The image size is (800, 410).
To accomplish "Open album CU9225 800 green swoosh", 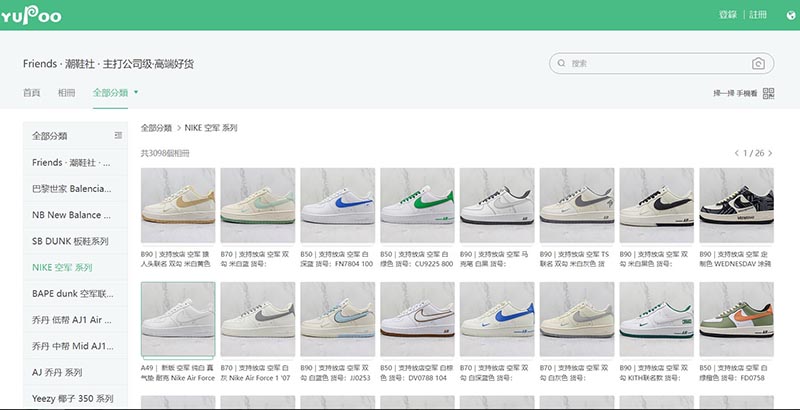I will [417, 206].
